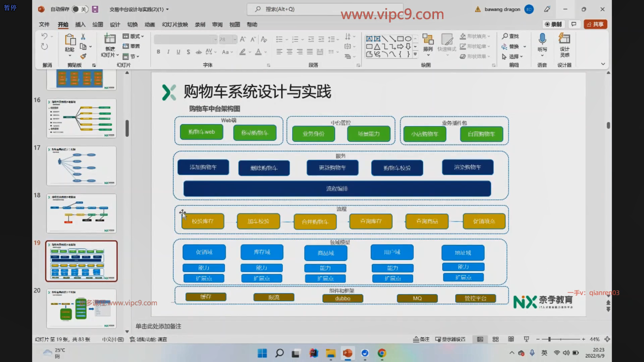Click the Format Painter brush icon
644x362 pixels.
(83, 56)
